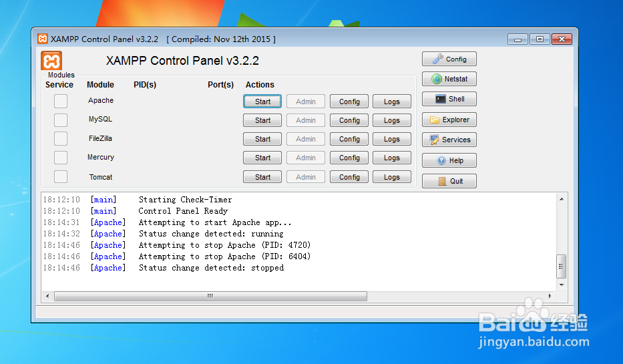Screen dimensions: 623x364
Task: Open the Apache Config button
Action: [x=349, y=102]
